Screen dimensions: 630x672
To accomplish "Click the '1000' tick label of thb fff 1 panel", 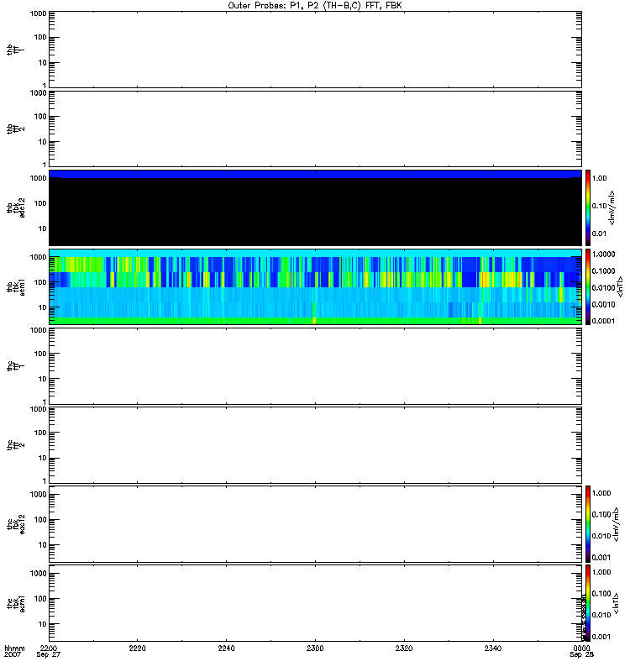I will tap(38, 13).
